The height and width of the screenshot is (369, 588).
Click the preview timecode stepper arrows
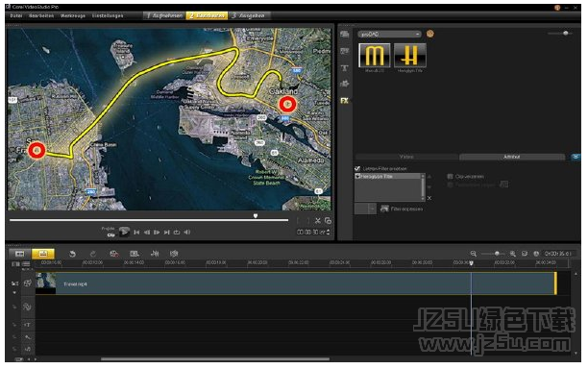pos(329,233)
